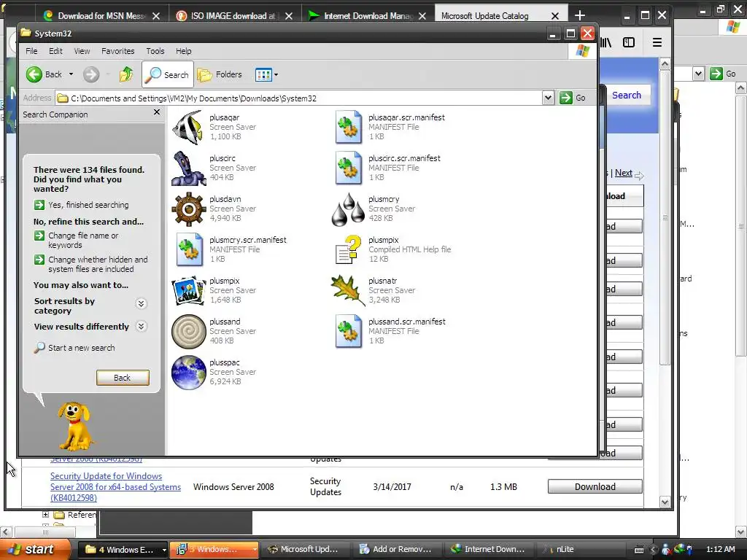The image size is (747, 560).
Task: Open the Help menu
Action: coord(183,51)
